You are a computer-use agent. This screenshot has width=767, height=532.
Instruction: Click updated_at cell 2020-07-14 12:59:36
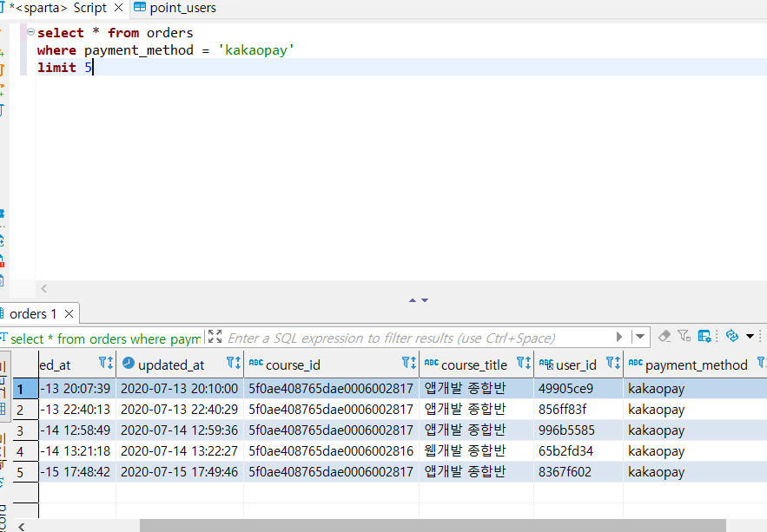[x=180, y=430]
